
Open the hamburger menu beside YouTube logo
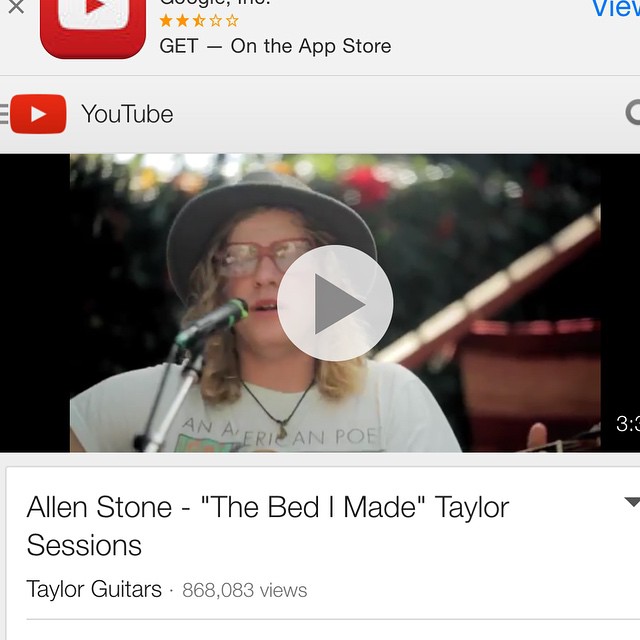click(x=4, y=114)
